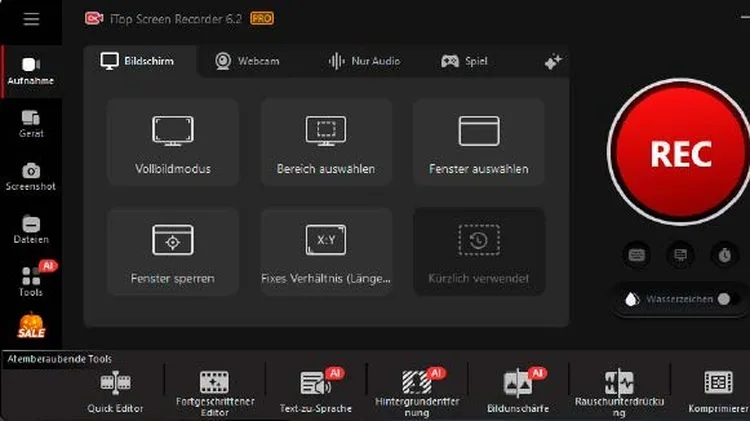750x421 pixels.
Task: Choose Bereich auswählen option
Action: click(x=326, y=143)
